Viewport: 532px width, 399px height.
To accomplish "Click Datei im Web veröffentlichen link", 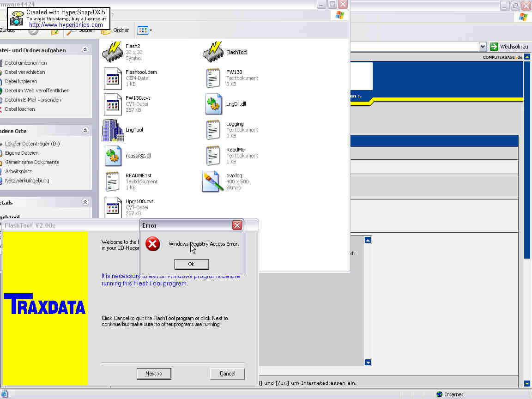I will [37, 91].
